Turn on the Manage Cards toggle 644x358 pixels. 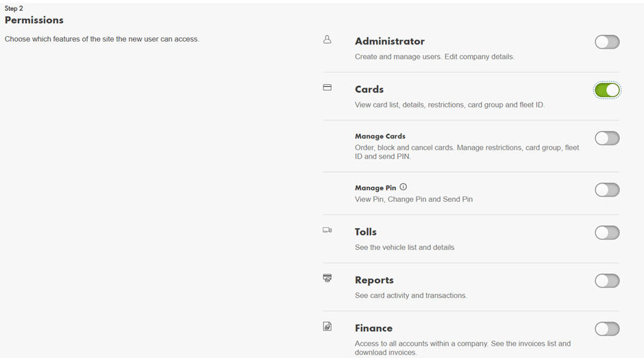(607, 138)
